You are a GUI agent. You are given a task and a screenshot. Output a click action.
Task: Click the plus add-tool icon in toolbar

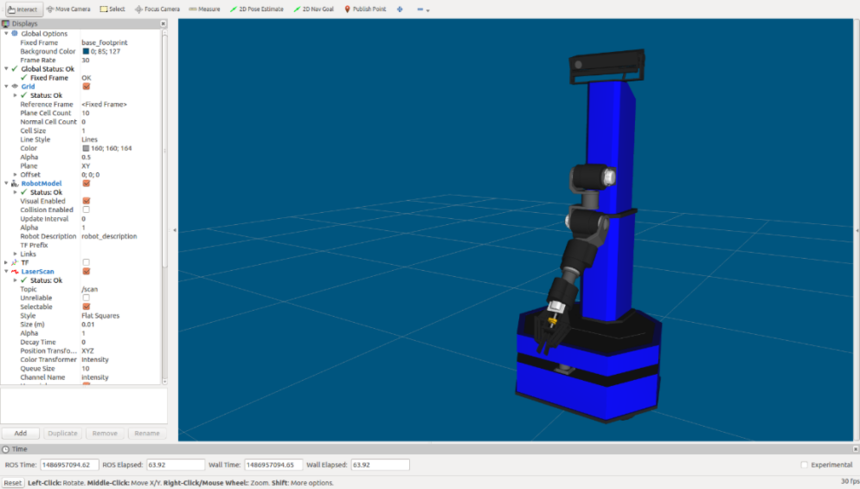[x=400, y=9]
